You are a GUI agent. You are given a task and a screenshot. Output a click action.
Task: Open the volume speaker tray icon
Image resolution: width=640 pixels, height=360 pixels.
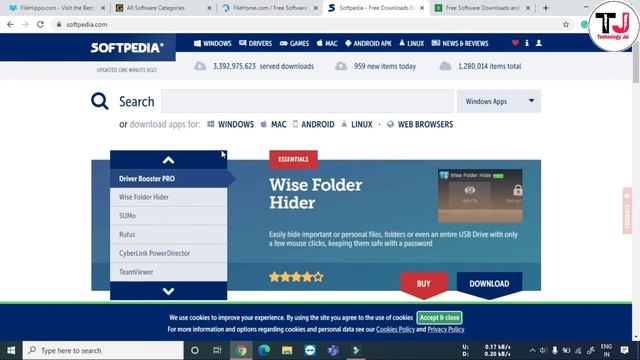coord(543,350)
